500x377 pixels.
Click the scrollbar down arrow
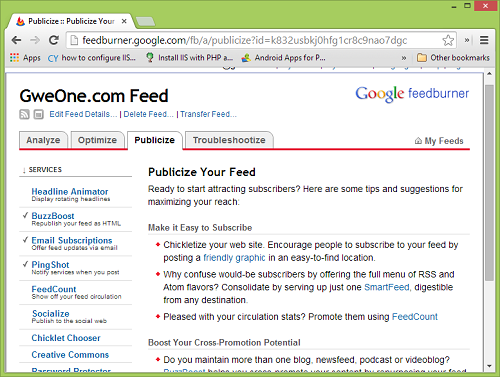pos(489,366)
